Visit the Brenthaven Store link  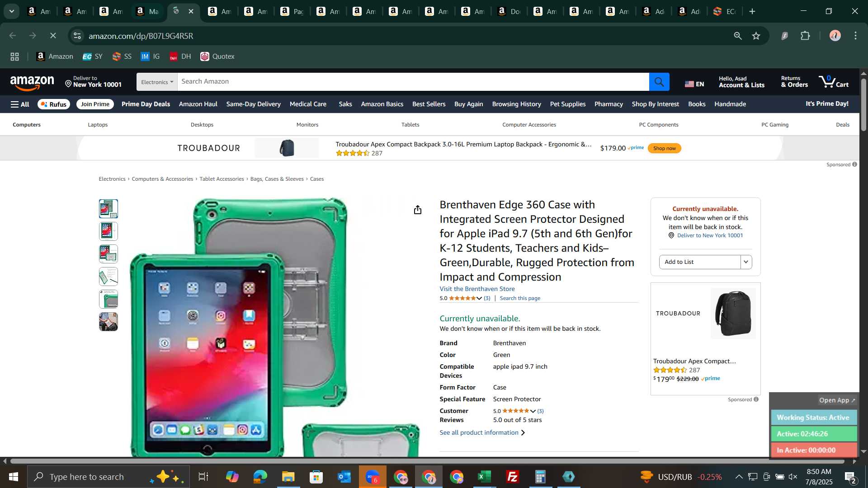[477, 289]
